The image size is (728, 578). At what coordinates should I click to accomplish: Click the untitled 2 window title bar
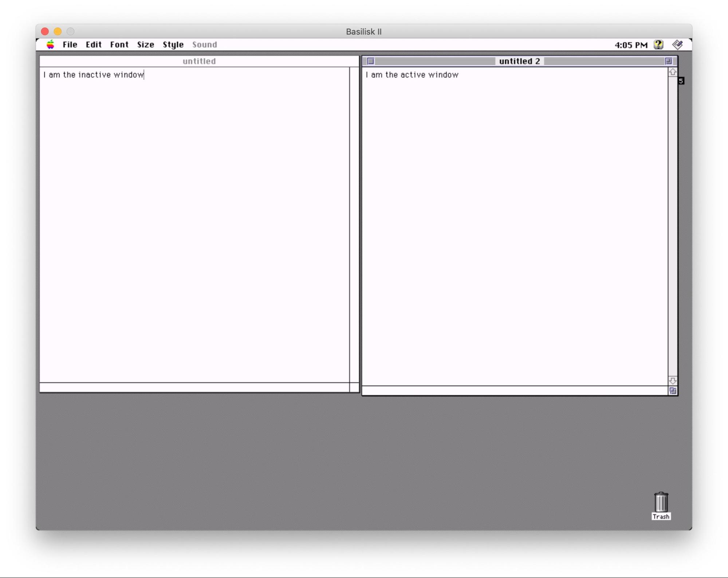pos(518,61)
